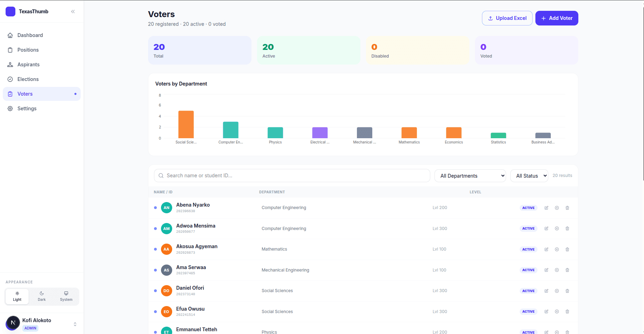The image size is (644, 334).
Task: Disable Adwoa Mensima with the circle-x icon
Action: pos(557,229)
